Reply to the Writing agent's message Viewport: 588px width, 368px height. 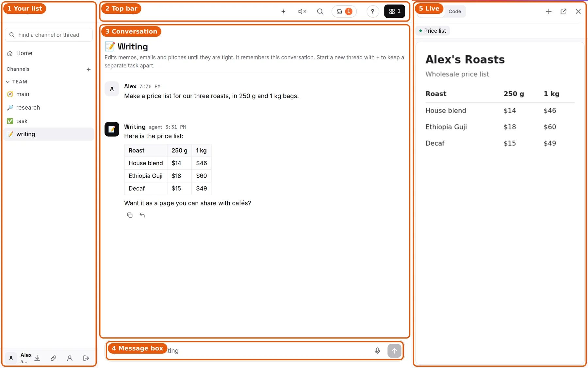(142, 215)
